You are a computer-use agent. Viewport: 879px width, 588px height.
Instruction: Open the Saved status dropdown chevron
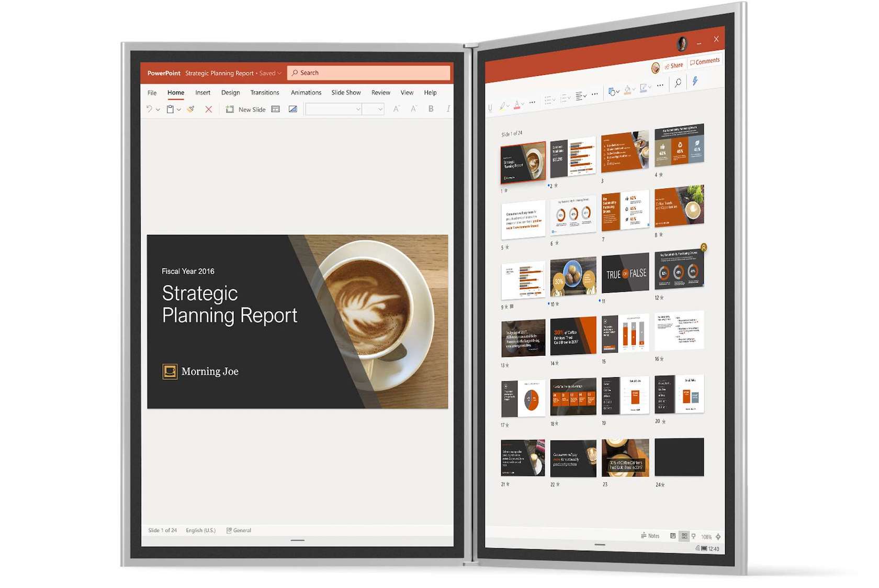[x=279, y=73]
